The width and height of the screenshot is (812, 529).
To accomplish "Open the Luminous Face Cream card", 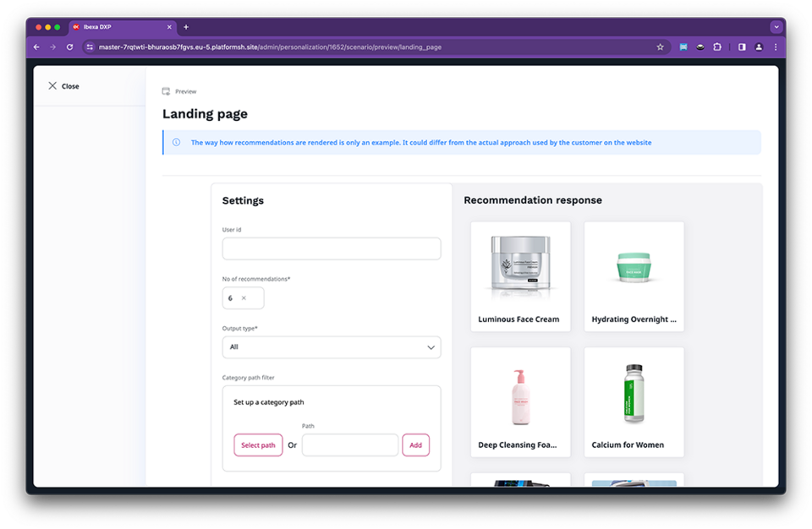I will click(x=520, y=276).
